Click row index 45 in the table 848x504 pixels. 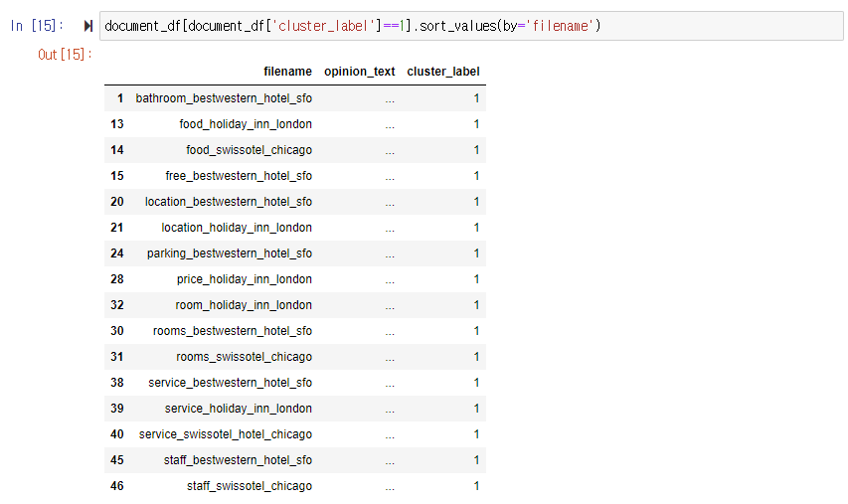tap(117, 460)
